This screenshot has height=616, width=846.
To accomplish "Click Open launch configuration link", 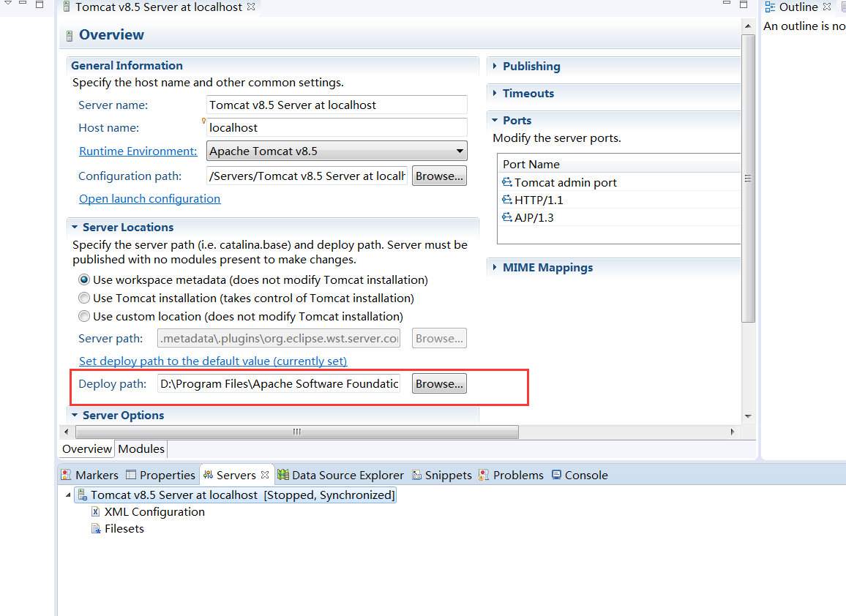I will tap(149, 198).
